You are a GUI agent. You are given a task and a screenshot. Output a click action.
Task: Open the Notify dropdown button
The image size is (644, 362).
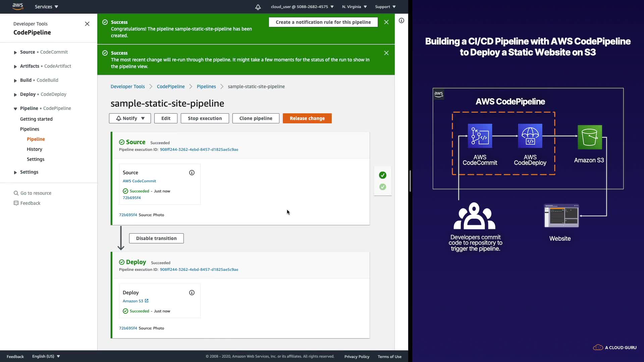click(x=130, y=118)
